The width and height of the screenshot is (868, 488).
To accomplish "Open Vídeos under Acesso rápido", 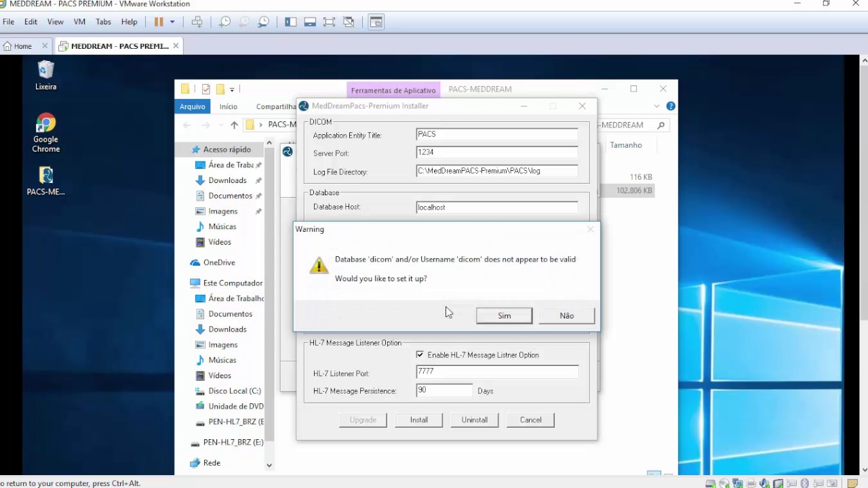I will coord(220,242).
